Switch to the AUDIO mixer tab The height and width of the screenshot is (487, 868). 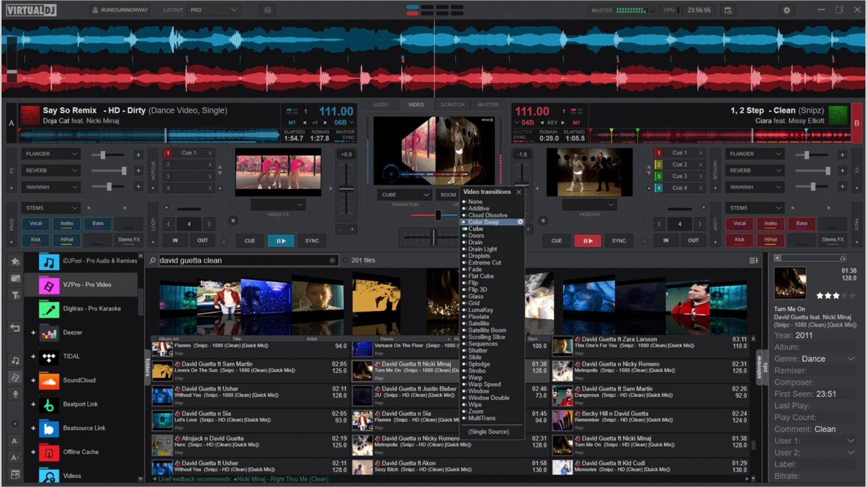point(380,105)
